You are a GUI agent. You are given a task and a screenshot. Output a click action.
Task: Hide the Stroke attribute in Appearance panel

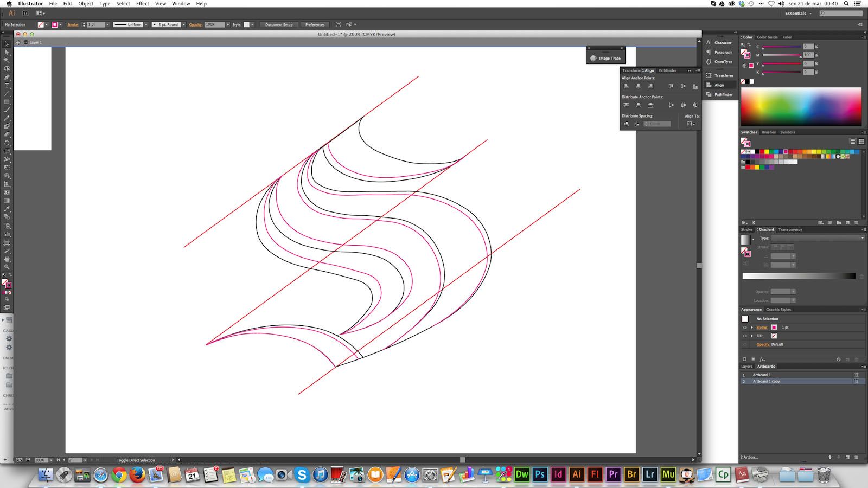click(745, 328)
